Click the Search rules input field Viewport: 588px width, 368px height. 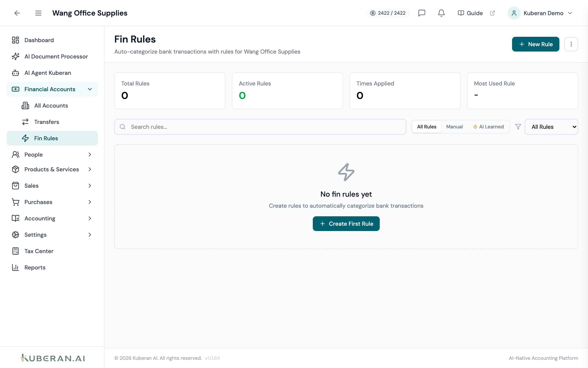tap(260, 127)
